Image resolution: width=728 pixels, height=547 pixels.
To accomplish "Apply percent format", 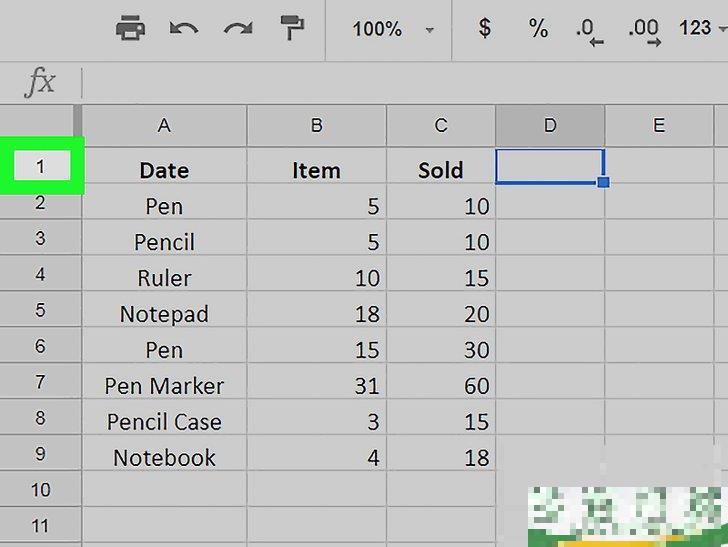I will coord(539,28).
